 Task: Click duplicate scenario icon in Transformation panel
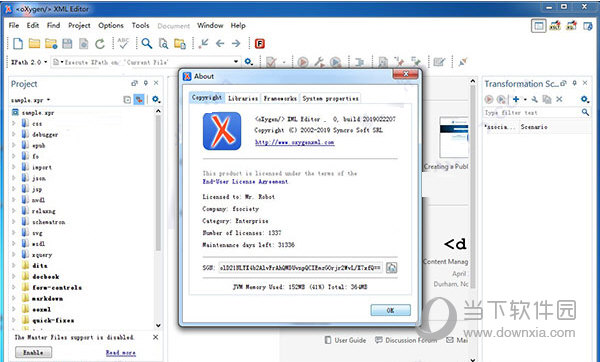pos(547,99)
